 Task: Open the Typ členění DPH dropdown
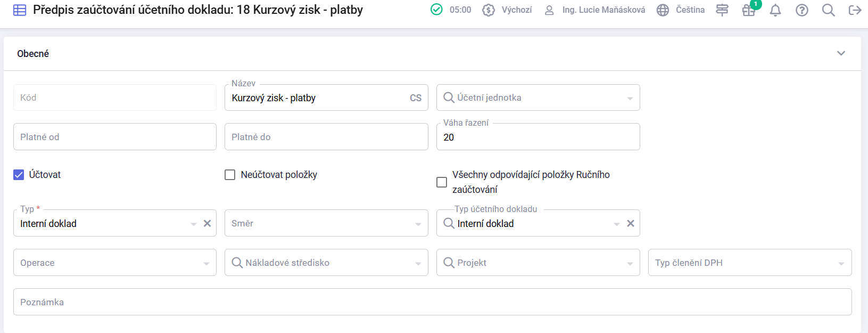pos(750,263)
